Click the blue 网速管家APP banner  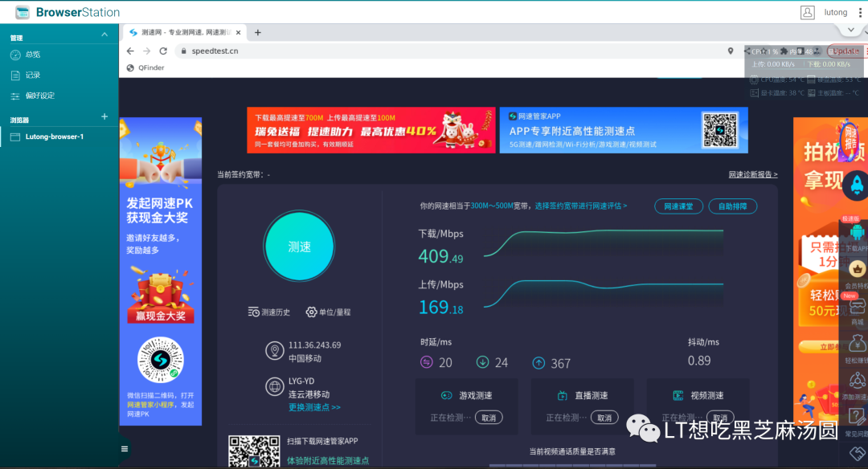624,130
